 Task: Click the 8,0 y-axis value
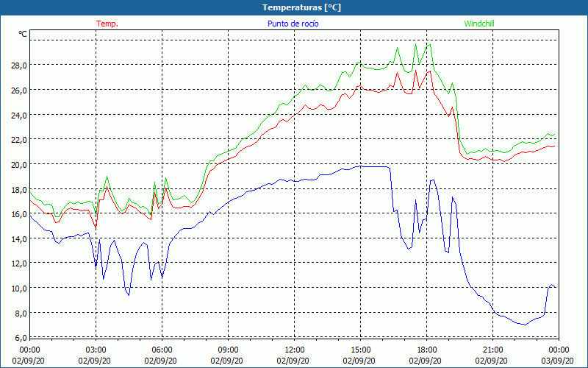(21, 314)
